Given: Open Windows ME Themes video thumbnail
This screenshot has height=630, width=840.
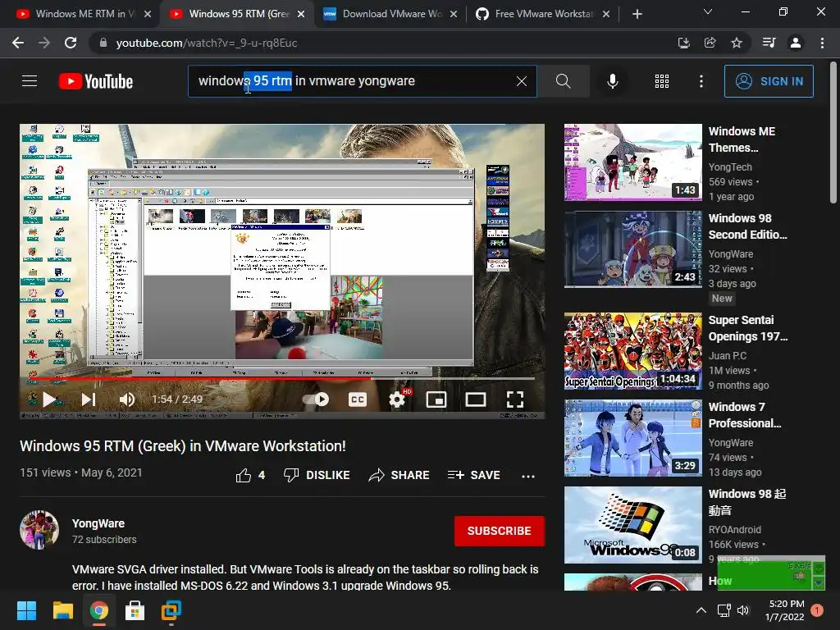Looking at the screenshot, I should tap(632, 162).
